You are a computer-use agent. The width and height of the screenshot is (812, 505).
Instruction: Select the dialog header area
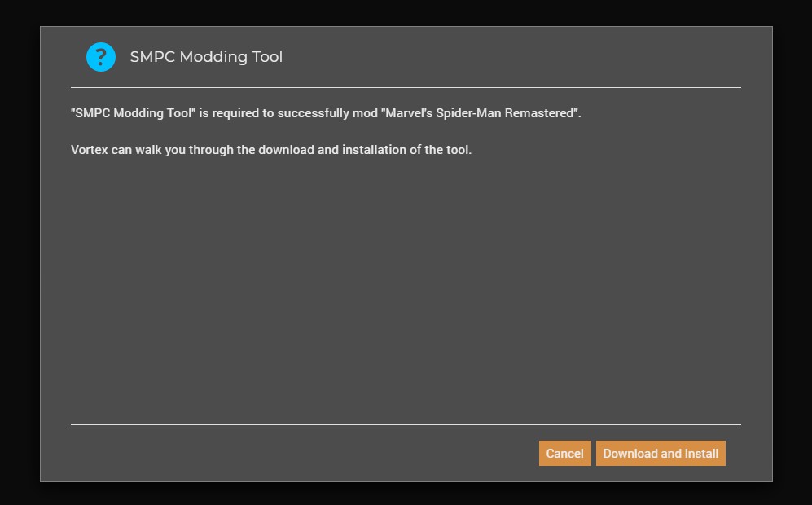pos(326,57)
